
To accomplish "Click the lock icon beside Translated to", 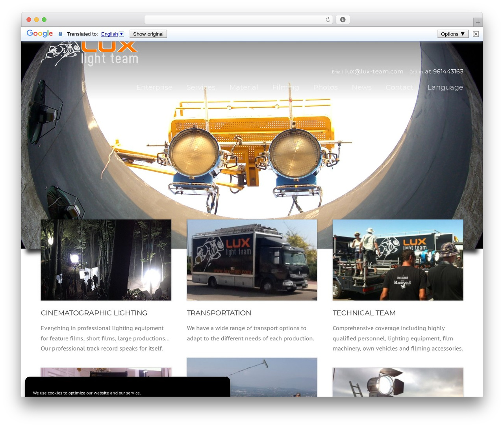I will click(60, 34).
